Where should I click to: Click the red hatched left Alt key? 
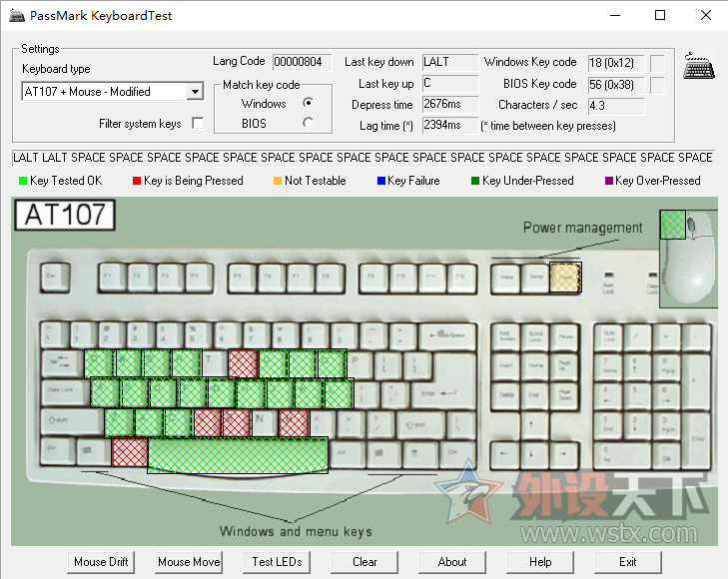coord(130,451)
